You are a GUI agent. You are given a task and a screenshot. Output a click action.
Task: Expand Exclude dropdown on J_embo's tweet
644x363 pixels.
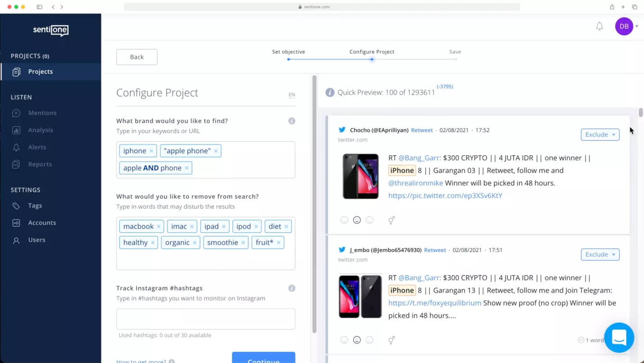(613, 254)
